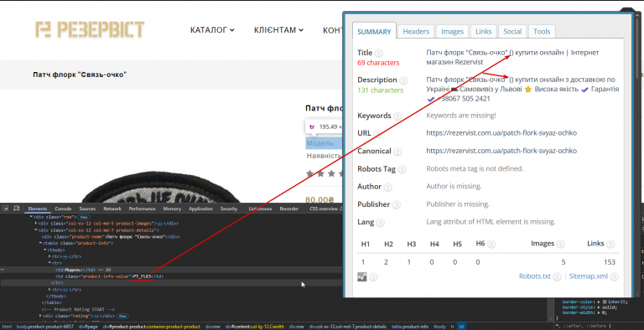644x330 pixels.
Task: Expand the product-images div node
Action: point(36,224)
